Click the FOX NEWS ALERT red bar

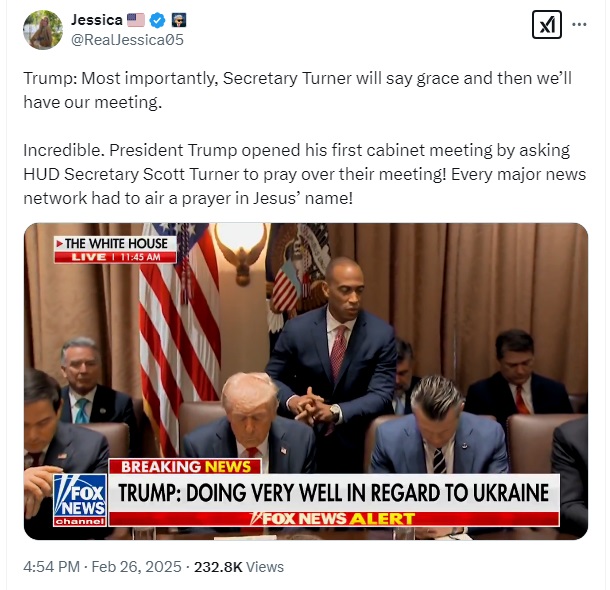click(334, 519)
